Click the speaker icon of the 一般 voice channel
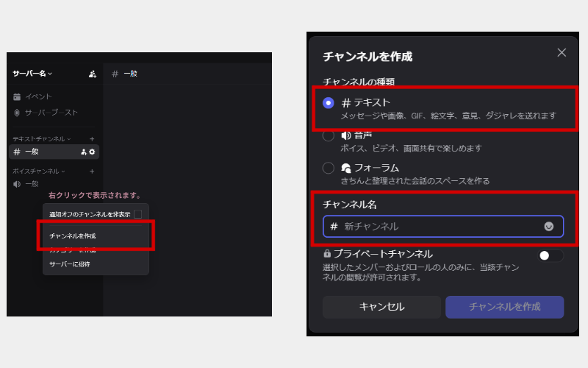This screenshot has height=368, width=588. point(17,184)
